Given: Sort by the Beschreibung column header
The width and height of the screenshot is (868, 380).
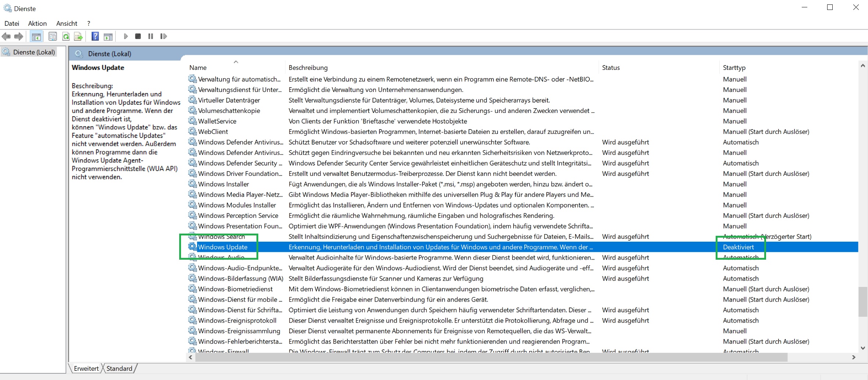Looking at the screenshot, I should [x=442, y=67].
